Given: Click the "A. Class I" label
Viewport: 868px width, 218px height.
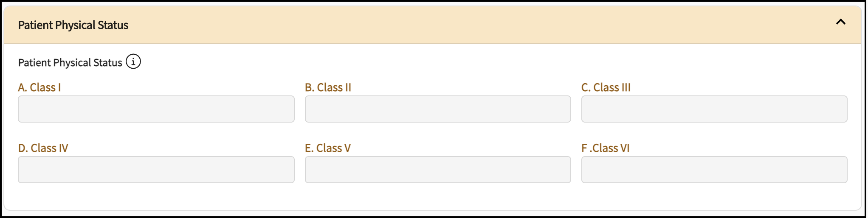Looking at the screenshot, I should [39, 88].
